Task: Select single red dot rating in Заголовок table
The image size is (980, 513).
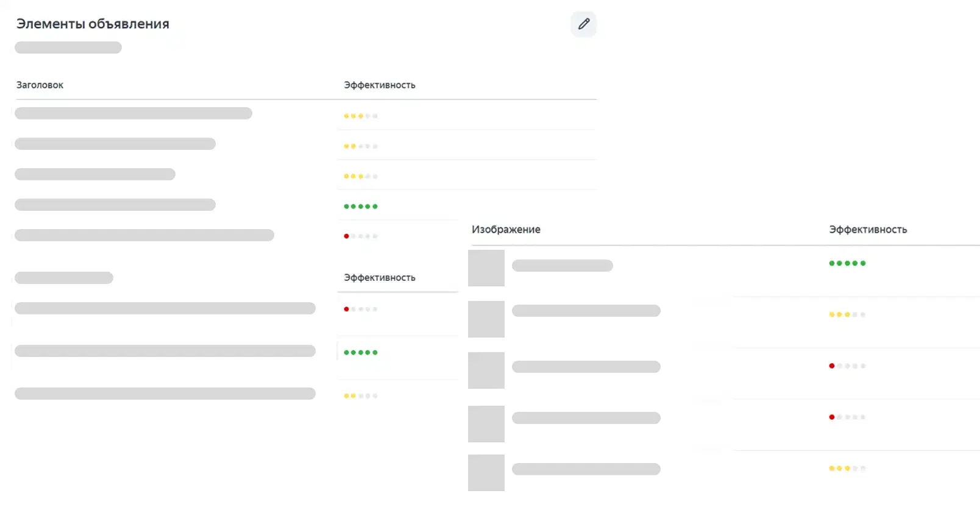Action: [x=361, y=236]
